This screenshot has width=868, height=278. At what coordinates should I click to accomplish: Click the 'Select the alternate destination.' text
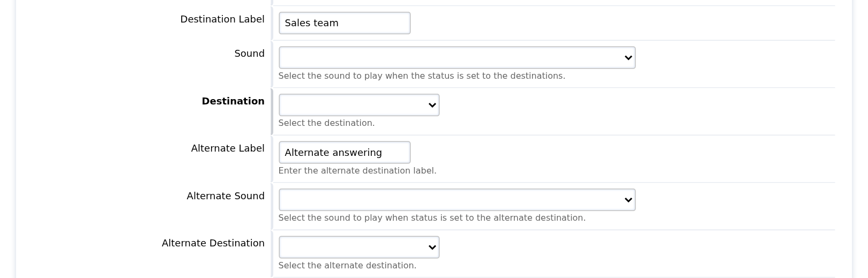coord(347,266)
